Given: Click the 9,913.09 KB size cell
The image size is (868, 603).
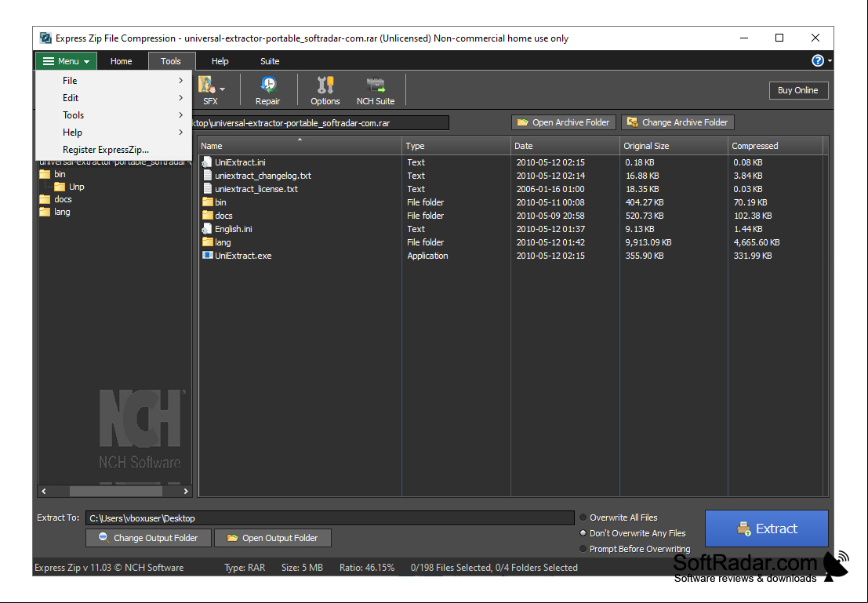Looking at the screenshot, I should pyautogui.click(x=648, y=242).
